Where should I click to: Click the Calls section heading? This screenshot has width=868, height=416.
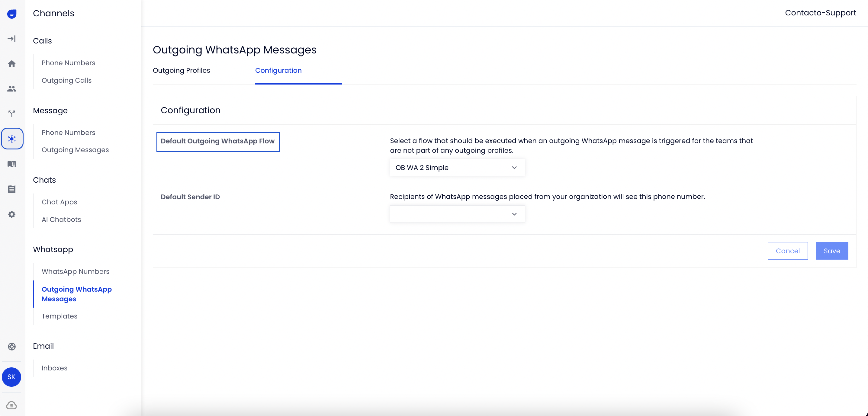click(x=43, y=41)
